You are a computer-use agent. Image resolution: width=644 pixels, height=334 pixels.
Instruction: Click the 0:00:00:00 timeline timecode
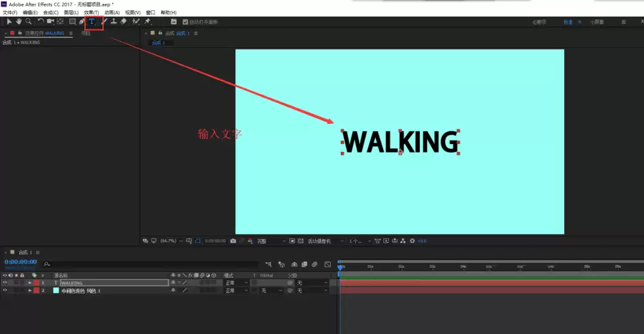pos(21,262)
